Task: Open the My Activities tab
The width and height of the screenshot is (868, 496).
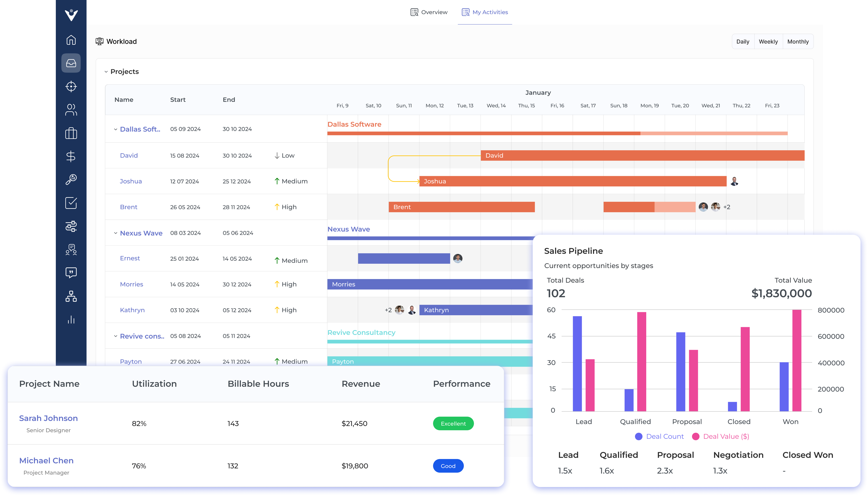Action: pyautogui.click(x=485, y=12)
